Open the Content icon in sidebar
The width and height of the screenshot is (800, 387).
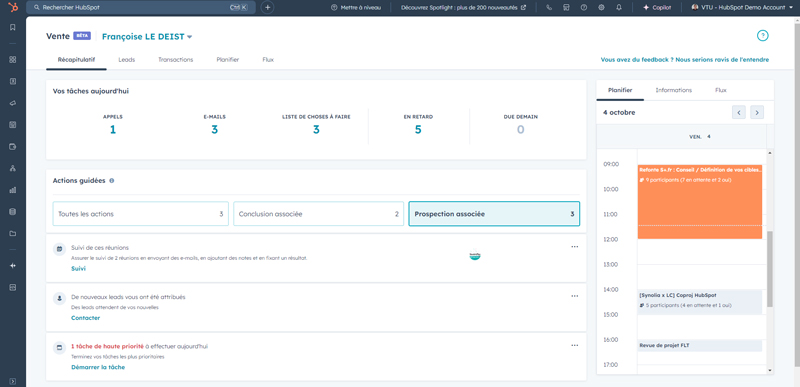pos(13,124)
